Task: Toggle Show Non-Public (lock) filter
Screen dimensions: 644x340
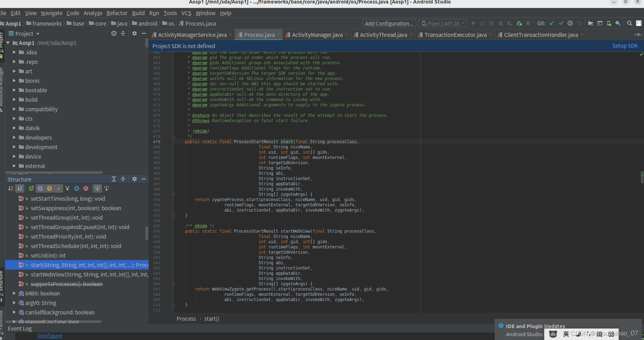Action: 59,188
